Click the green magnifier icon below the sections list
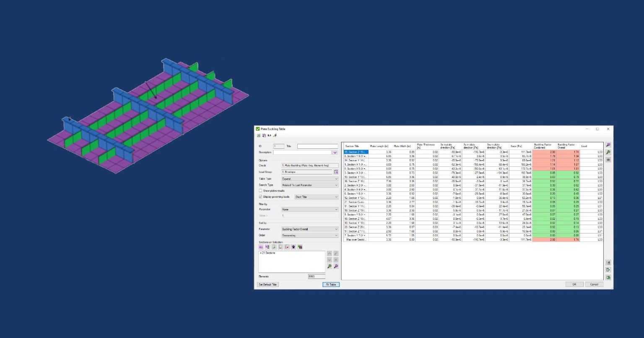The height and width of the screenshot is (338, 644). pos(329,265)
